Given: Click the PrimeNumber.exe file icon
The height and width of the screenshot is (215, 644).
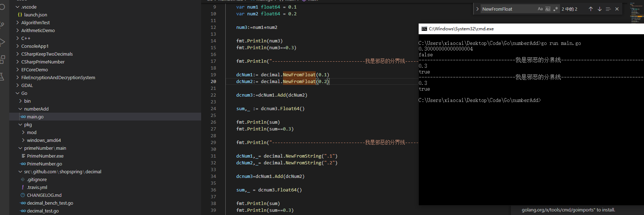Looking at the screenshot, I should (x=23, y=156).
